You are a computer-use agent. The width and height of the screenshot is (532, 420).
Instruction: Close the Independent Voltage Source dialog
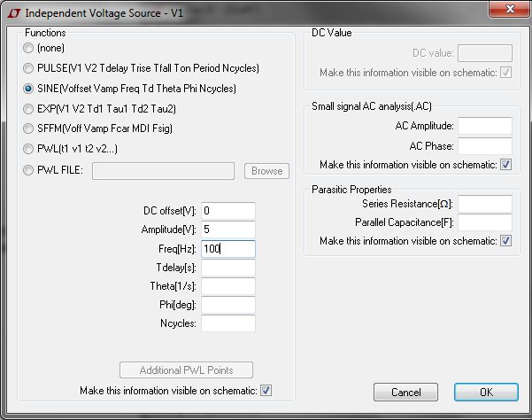[x=510, y=9]
